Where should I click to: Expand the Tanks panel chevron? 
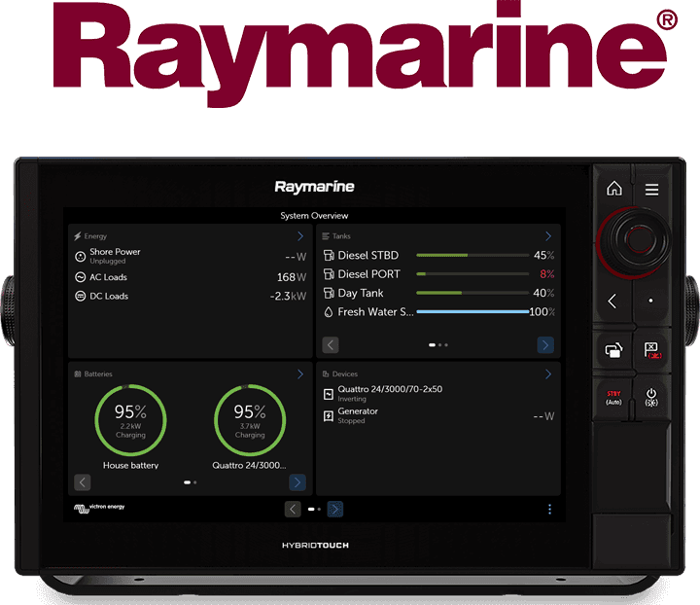(x=548, y=236)
